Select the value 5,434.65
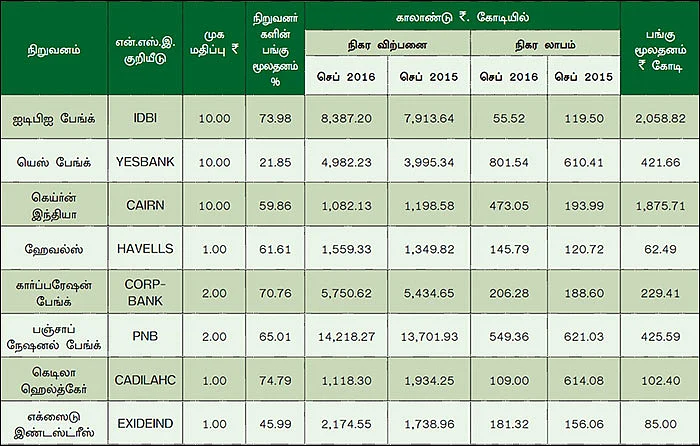 click(x=429, y=293)
